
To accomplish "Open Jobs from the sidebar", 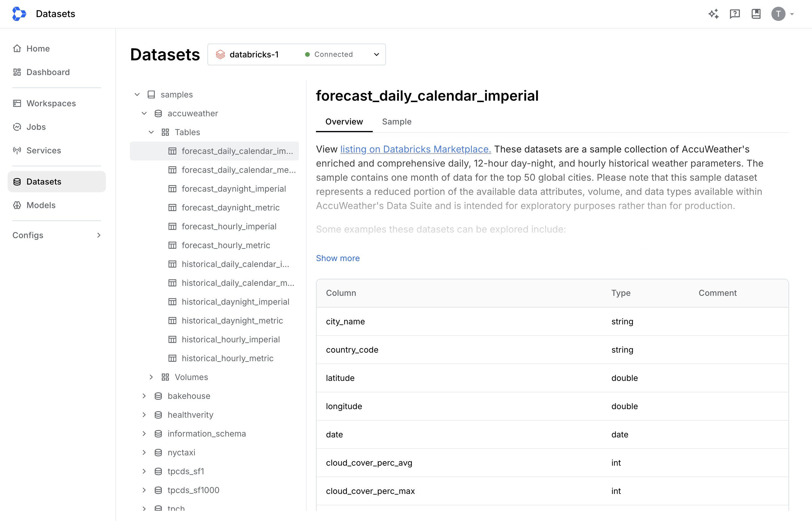I will (36, 127).
